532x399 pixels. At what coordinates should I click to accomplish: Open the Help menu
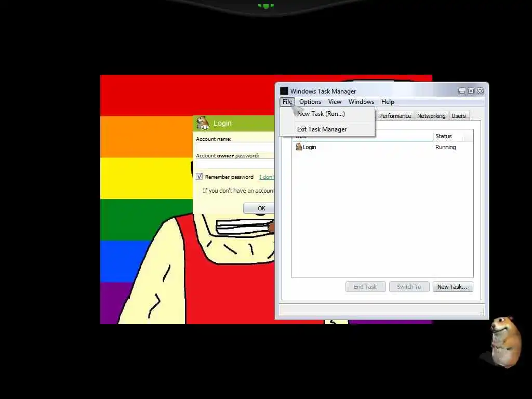coord(388,102)
